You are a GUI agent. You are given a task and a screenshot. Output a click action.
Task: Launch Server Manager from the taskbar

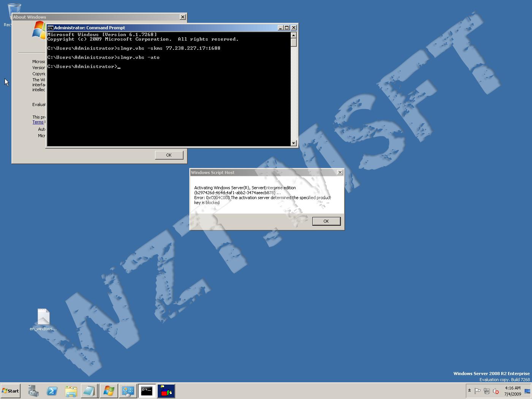tap(33, 391)
